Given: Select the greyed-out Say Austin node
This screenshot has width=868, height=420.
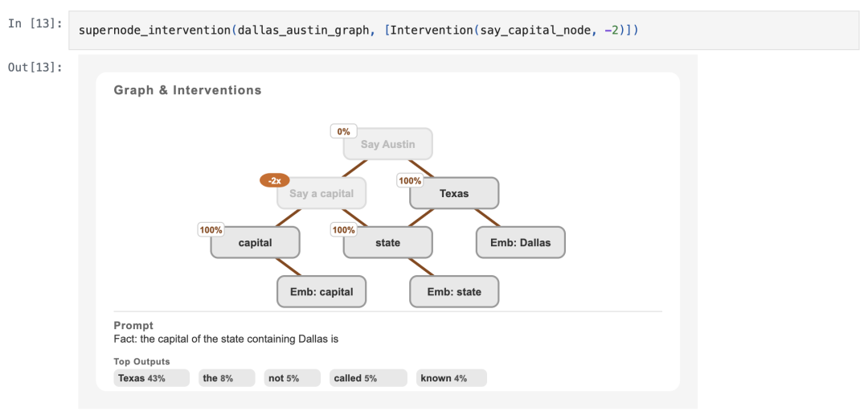Looking at the screenshot, I should coord(388,145).
